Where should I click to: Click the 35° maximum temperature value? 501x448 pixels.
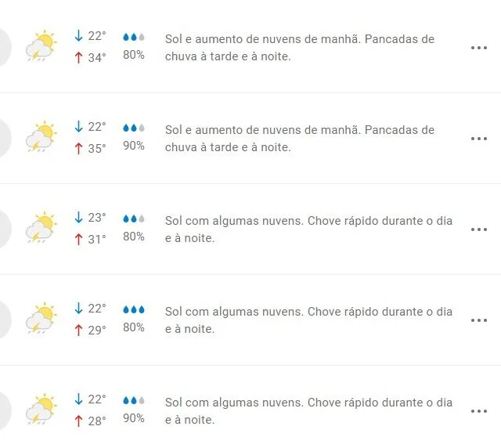click(97, 148)
